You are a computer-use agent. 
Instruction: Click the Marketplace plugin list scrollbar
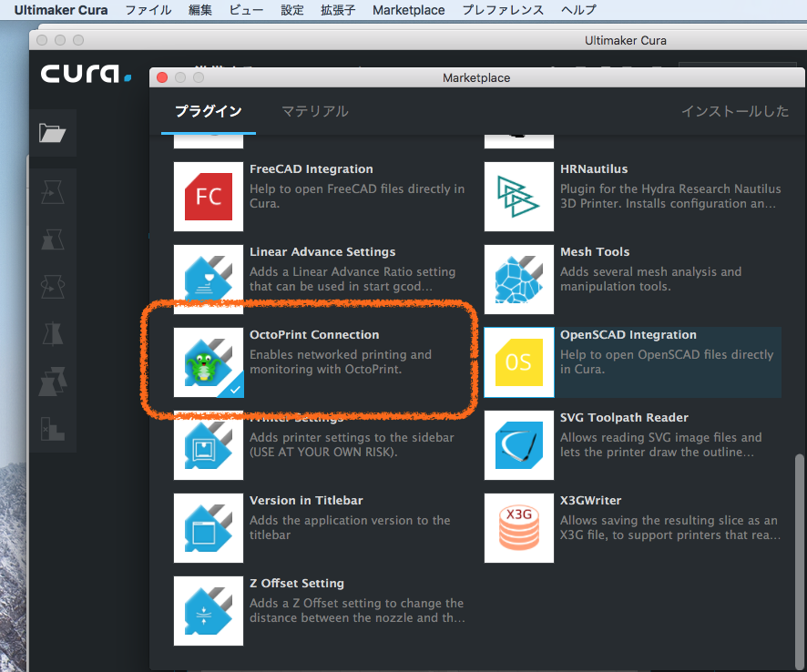pos(799,561)
